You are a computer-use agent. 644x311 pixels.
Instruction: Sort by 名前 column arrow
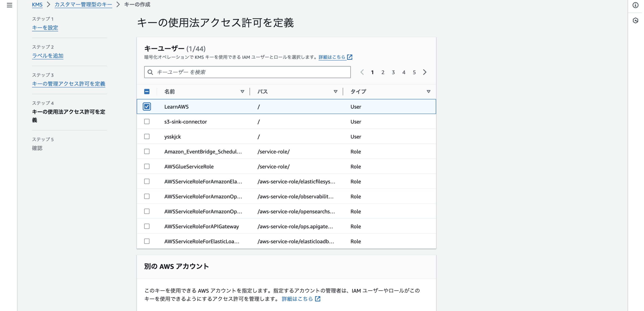242,92
